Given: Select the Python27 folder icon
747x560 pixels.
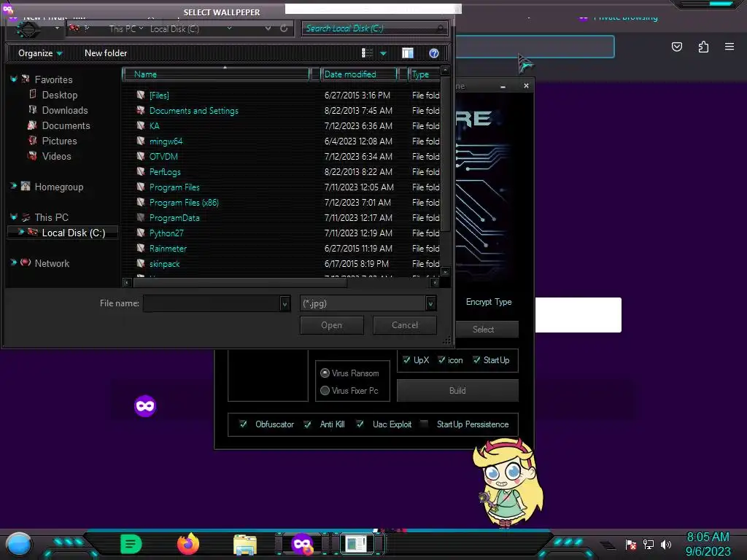Looking at the screenshot, I should [x=141, y=233].
